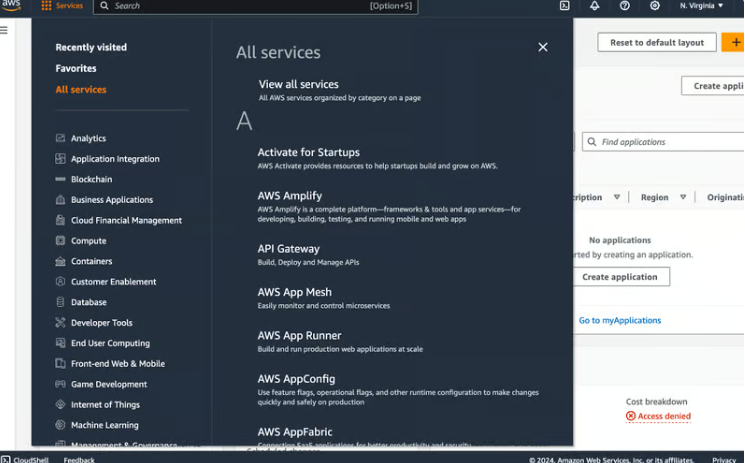Open the AWS Amplify service

click(x=289, y=195)
